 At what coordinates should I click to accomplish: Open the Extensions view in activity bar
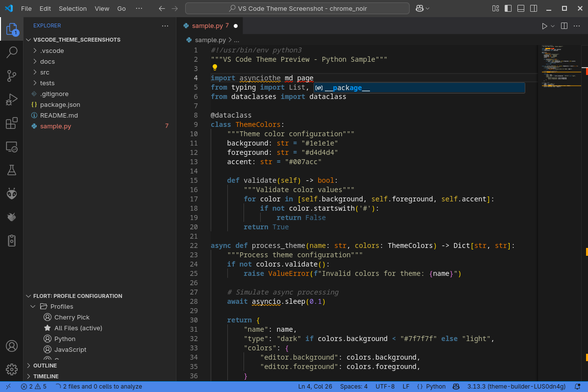(x=12, y=123)
